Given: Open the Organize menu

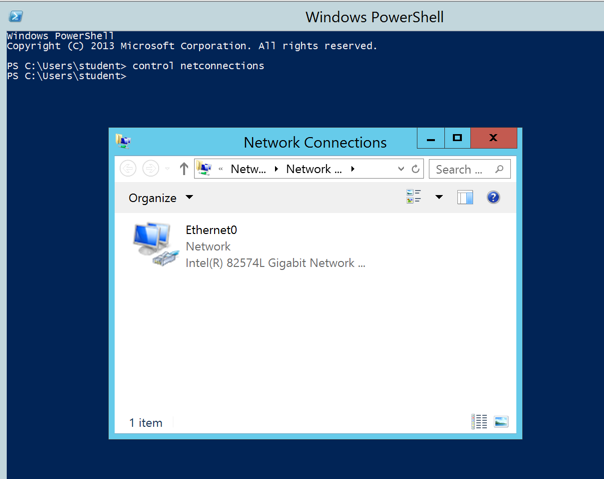Looking at the screenshot, I should pyautogui.click(x=161, y=198).
